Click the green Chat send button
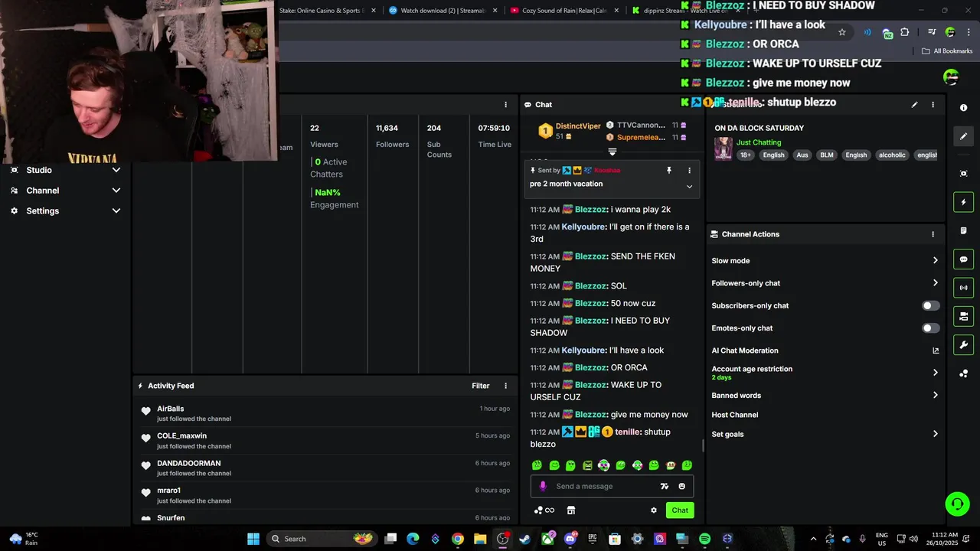 click(x=680, y=510)
